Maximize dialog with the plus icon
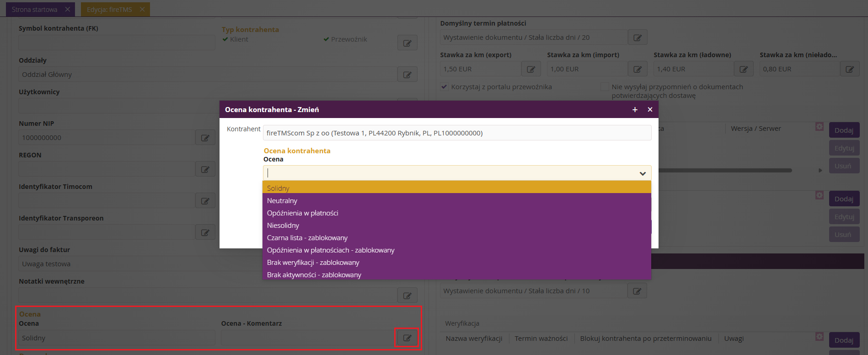The width and height of the screenshot is (868, 355). (x=635, y=110)
